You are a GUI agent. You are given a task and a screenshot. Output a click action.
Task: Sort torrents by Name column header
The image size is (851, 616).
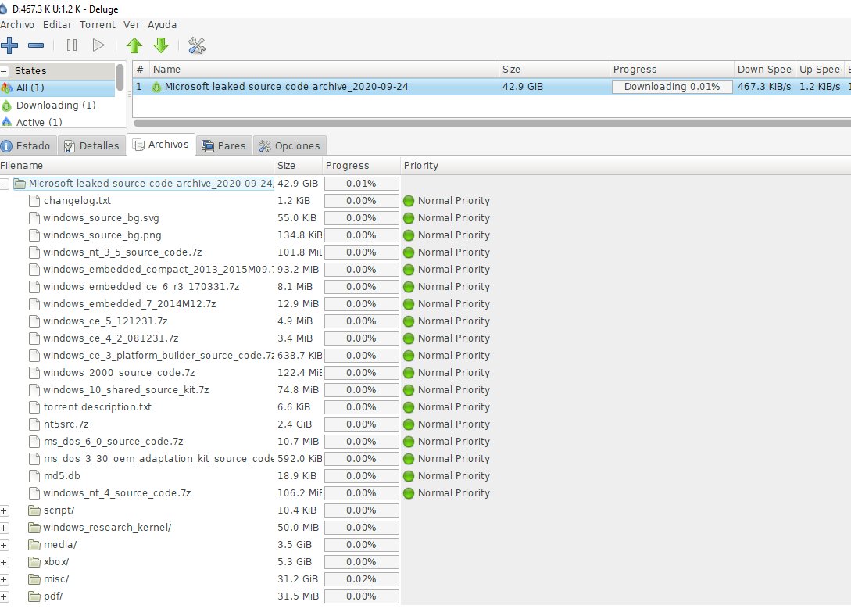pos(323,70)
